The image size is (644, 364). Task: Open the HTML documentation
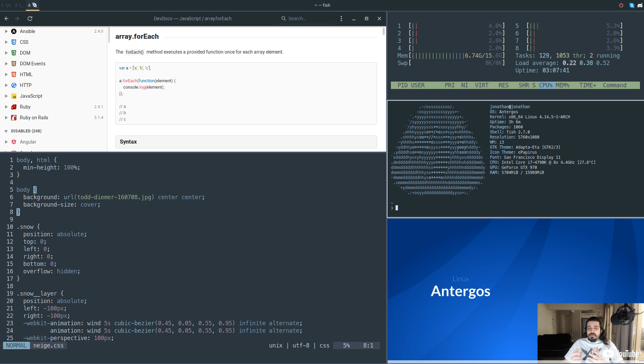point(26,74)
